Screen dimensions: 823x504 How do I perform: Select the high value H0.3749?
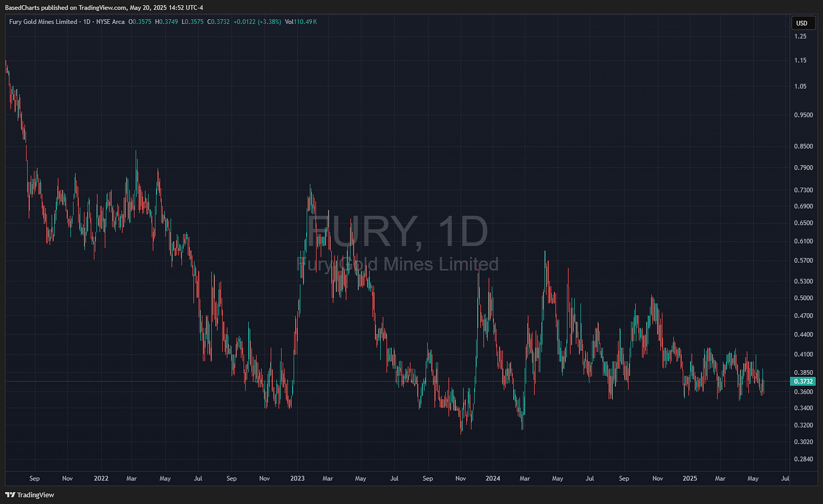tap(168, 21)
